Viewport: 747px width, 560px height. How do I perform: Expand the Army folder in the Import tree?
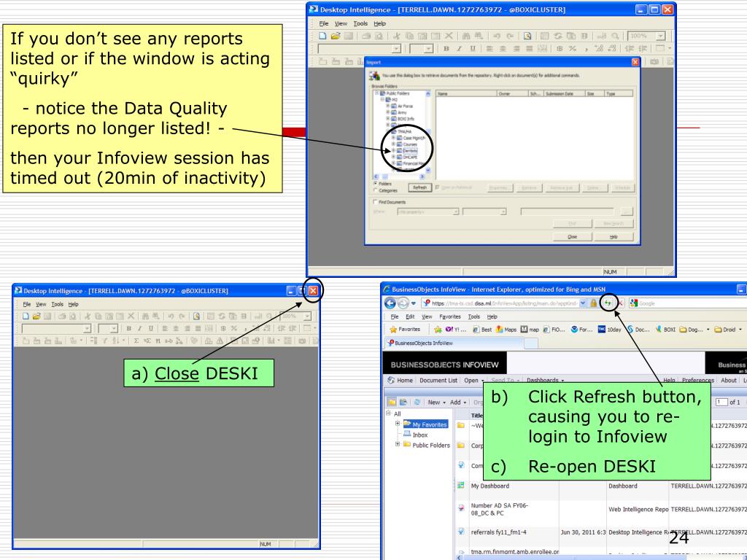point(388,112)
